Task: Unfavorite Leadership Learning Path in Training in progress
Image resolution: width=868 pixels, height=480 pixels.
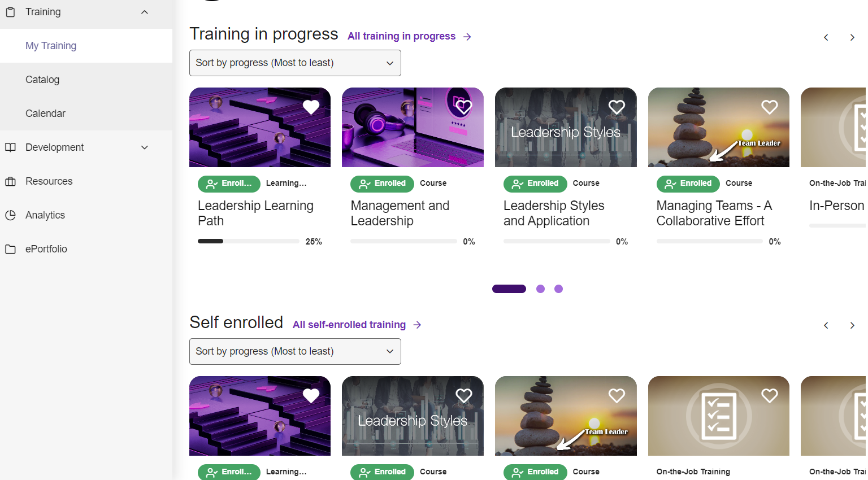Action: (311, 107)
